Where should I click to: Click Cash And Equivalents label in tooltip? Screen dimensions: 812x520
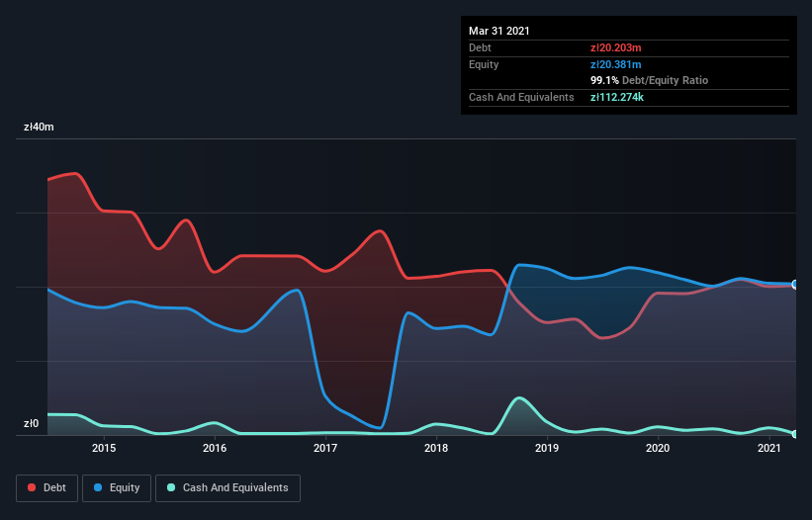(x=521, y=97)
